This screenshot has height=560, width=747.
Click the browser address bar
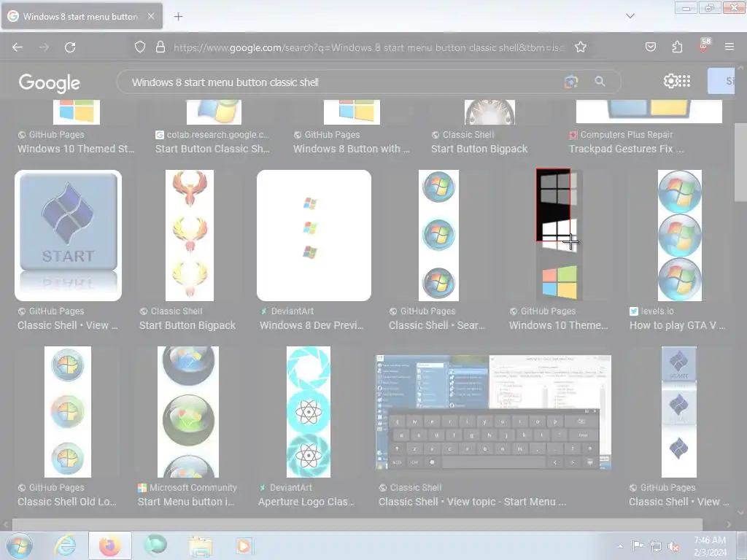(368, 47)
